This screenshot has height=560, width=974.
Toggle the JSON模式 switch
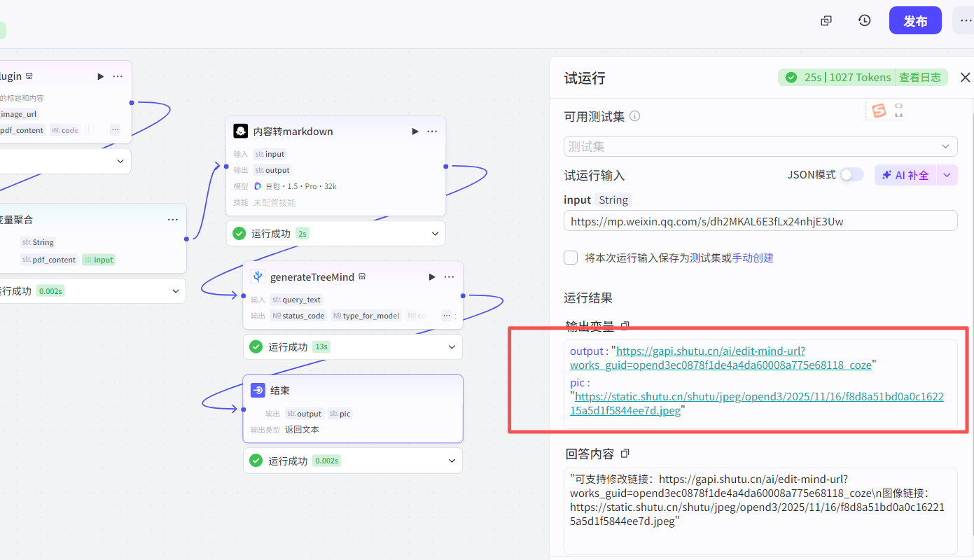point(851,175)
